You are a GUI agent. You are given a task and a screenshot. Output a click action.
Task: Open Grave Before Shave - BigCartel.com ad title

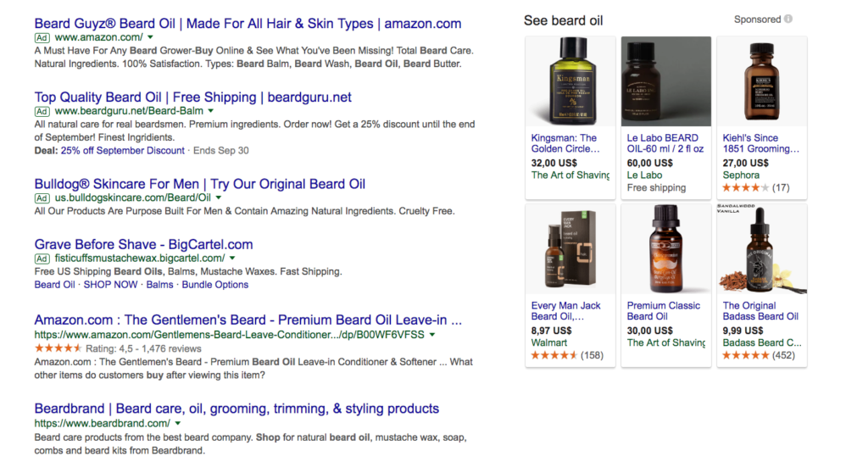[x=143, y=244]
